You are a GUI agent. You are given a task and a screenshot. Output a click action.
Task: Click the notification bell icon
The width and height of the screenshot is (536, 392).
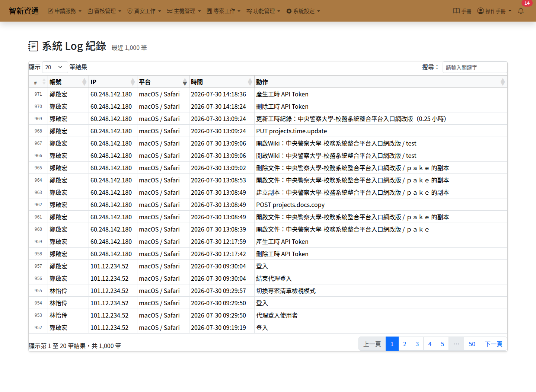coord(521,11)
